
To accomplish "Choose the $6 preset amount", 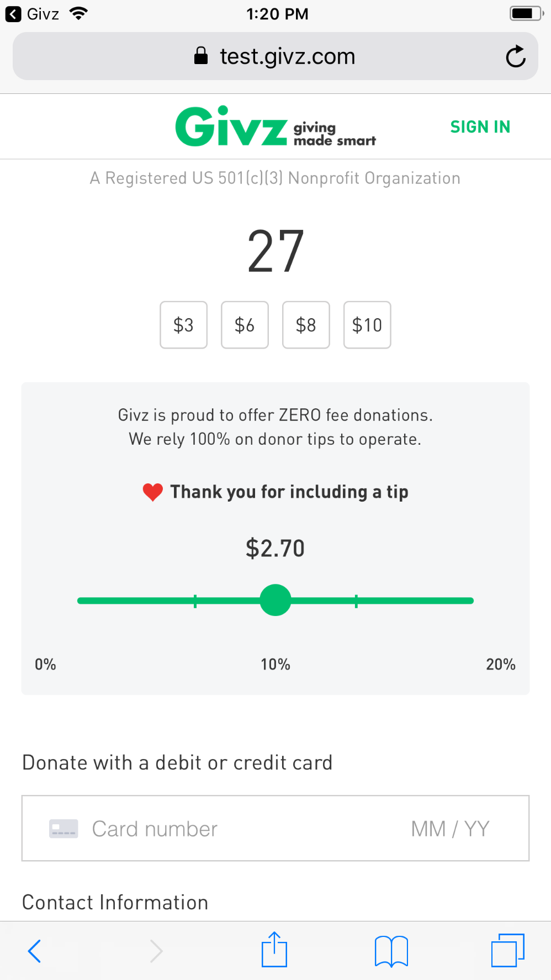I will click(245, 325).
